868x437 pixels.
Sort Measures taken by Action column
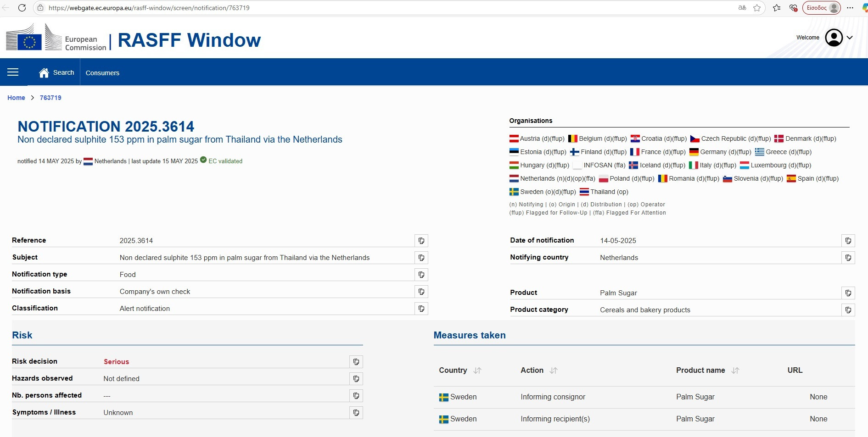coord(554,371)
